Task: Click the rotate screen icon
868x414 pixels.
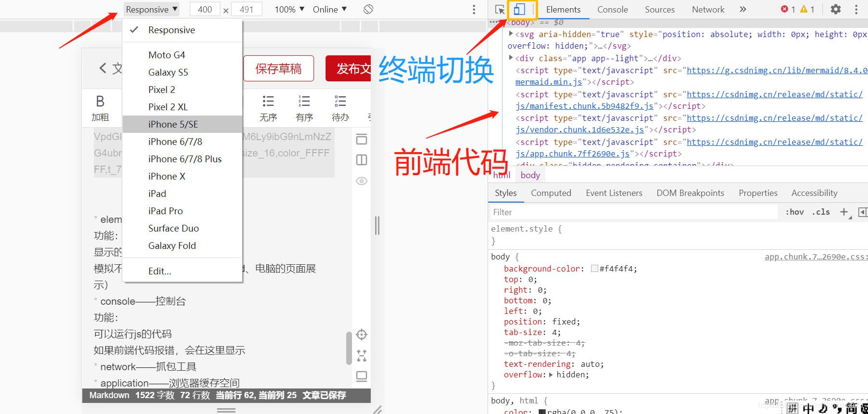Action: pos(368,9)
